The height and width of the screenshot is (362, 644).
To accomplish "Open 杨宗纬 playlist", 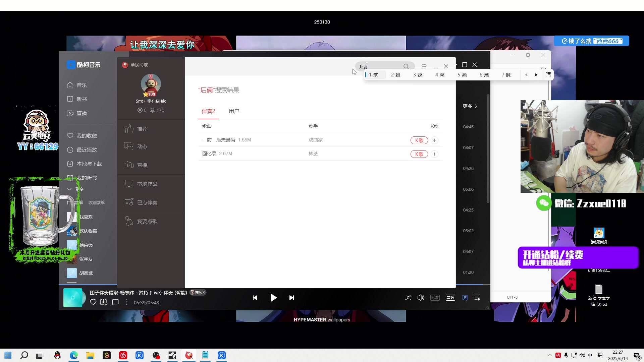I will (x=80, y=245).
